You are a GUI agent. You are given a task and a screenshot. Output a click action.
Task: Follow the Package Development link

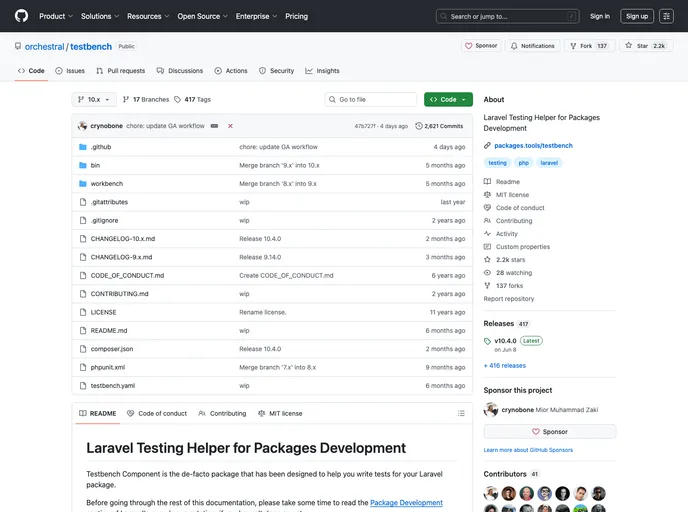click(x=406, y=503)
